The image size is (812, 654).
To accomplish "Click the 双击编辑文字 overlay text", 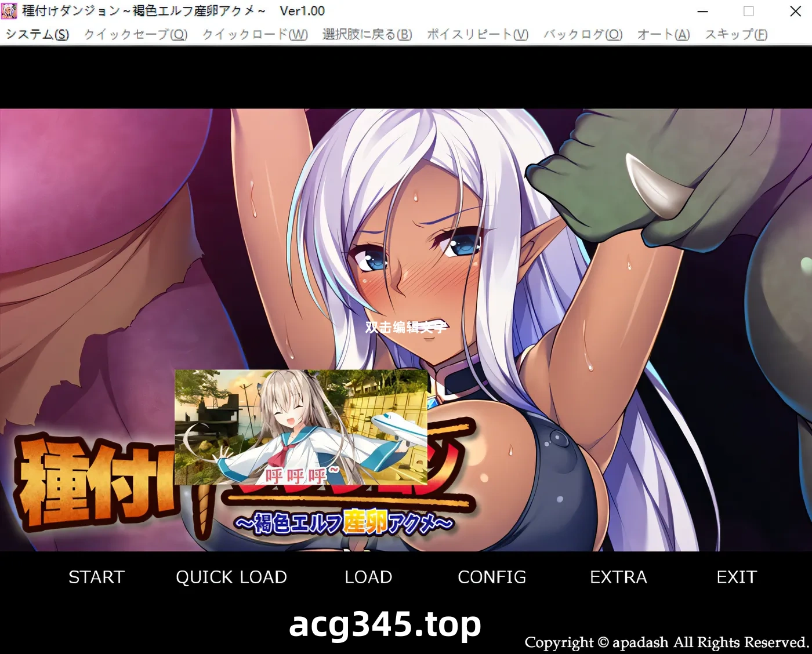I will pyautogui.click(x=406, y=325).
